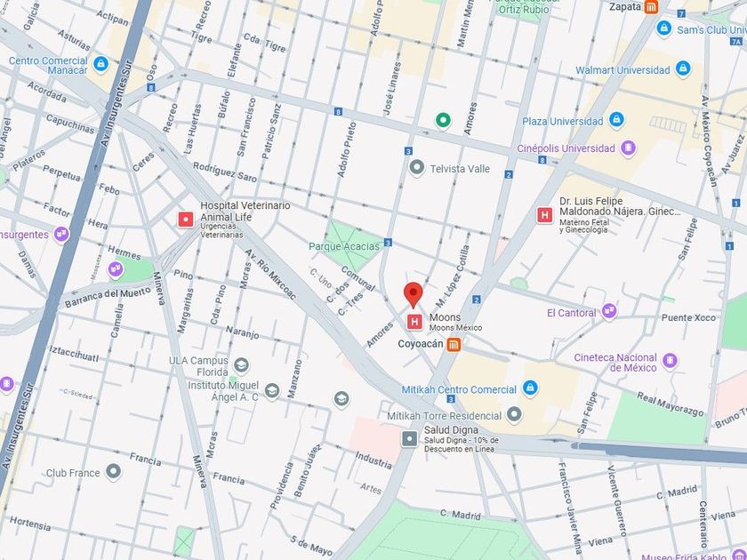Click the Cinépolis Universidad label
Viewport: 747px width, 560px height.
pos(566,148)
